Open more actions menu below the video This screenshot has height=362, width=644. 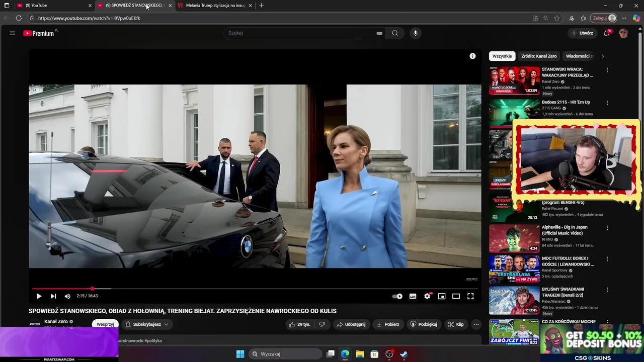click(476, 324)
